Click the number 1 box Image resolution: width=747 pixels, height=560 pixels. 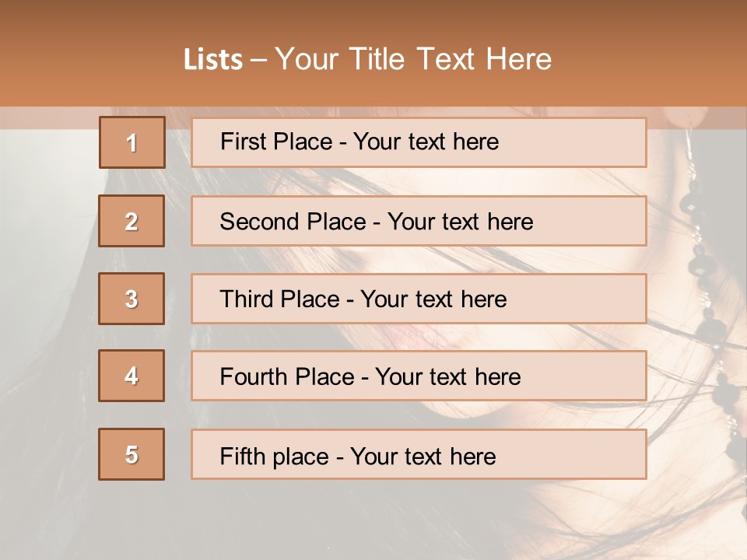pyautogui.click(x=132, y=142)
